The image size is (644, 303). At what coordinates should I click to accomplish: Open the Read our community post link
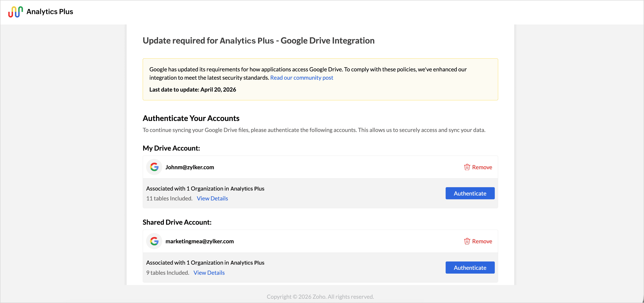pyautogui.click(x=302, y=77)
